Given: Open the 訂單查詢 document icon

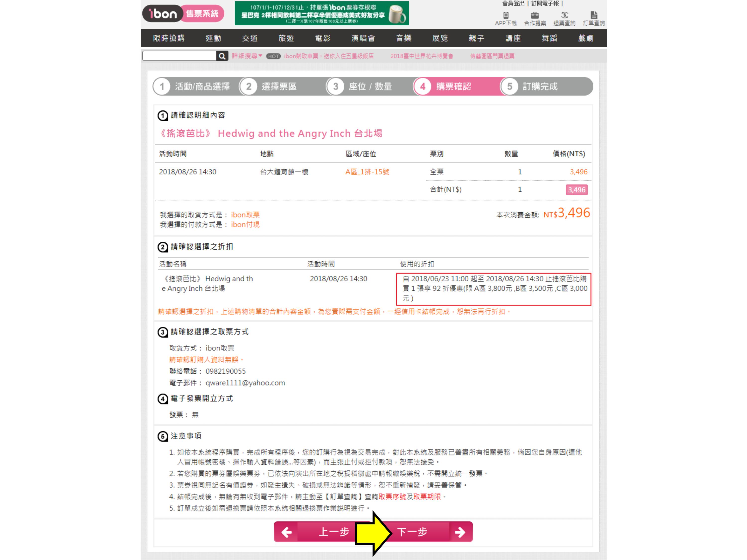Looking at the screenshot, I should 594,15.
